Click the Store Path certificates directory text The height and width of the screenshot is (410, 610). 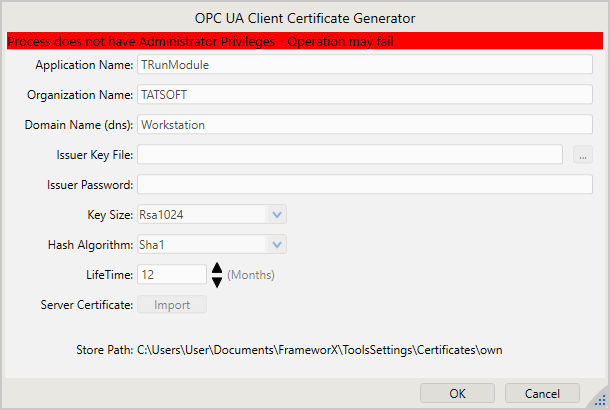pyautogui.click(x=318, y=351)
